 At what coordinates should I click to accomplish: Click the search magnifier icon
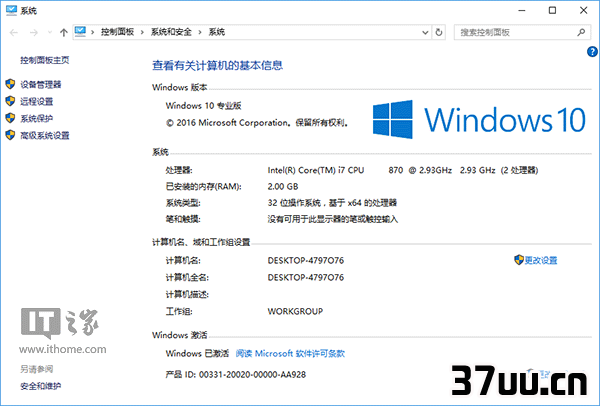click(581, 33)
